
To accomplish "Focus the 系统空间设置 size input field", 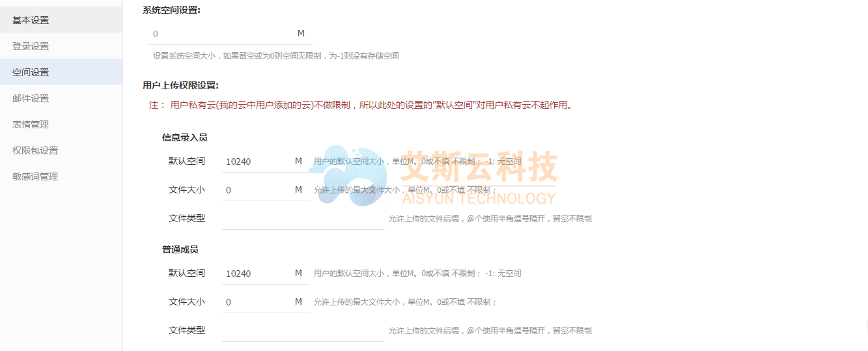I will click(x=221, y=34).
